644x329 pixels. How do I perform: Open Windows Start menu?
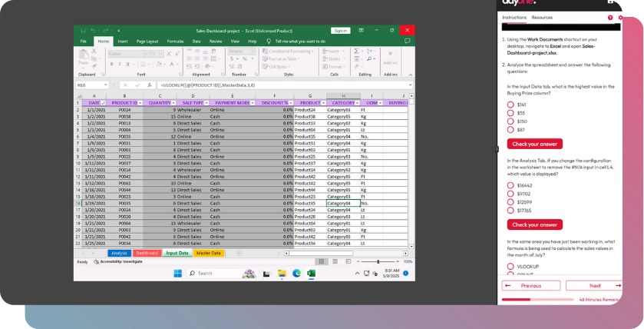(178, 274)
